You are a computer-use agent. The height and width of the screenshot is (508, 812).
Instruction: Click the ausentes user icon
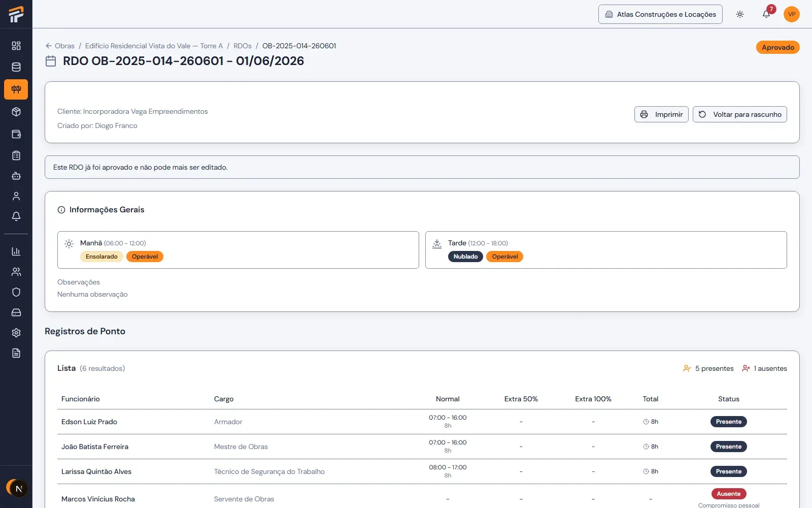(746, 368)
